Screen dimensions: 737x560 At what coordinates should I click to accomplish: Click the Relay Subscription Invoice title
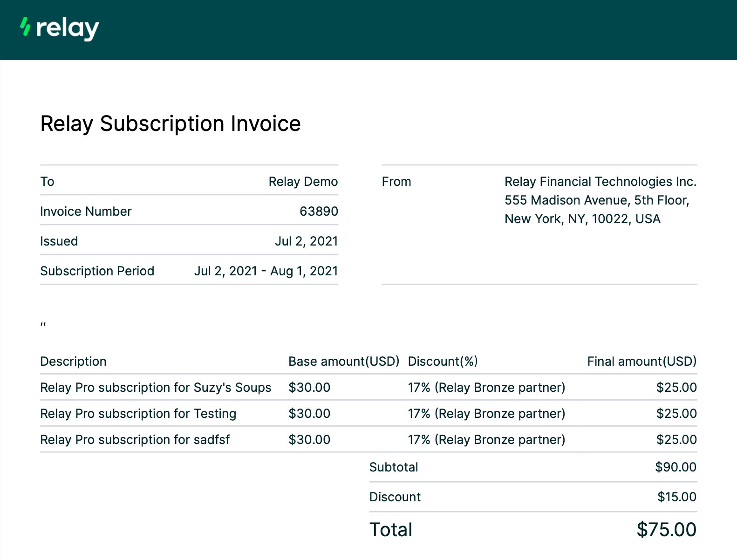[171, 124]
